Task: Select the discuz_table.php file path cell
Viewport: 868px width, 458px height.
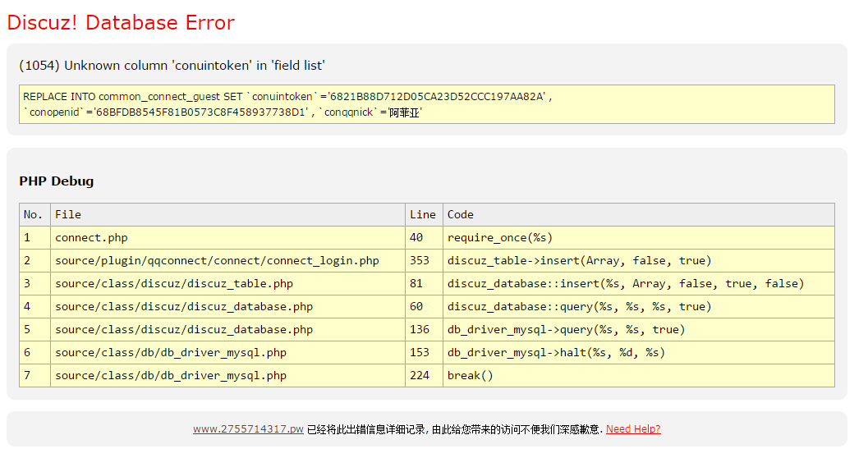Action: (227, 284)
